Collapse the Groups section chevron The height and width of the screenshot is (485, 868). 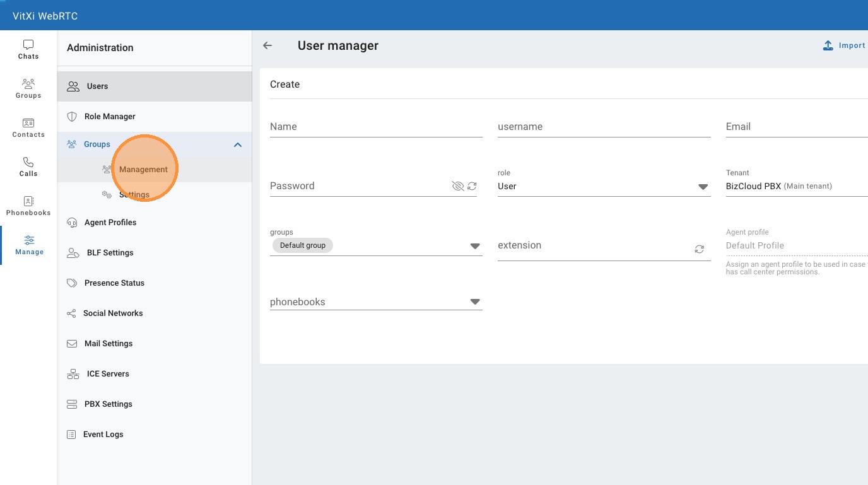pos(238,144)
